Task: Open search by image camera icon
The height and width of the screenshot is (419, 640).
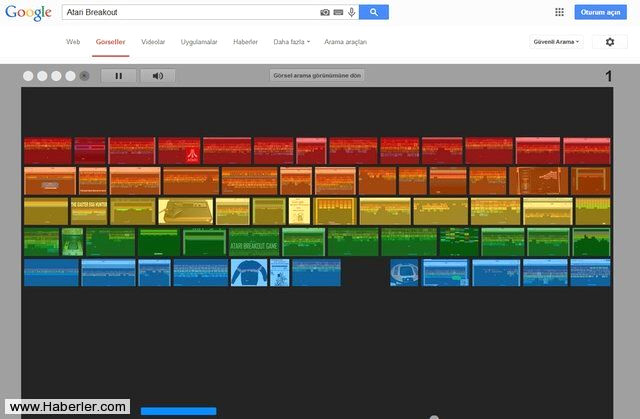Action: tap(325, 12)
